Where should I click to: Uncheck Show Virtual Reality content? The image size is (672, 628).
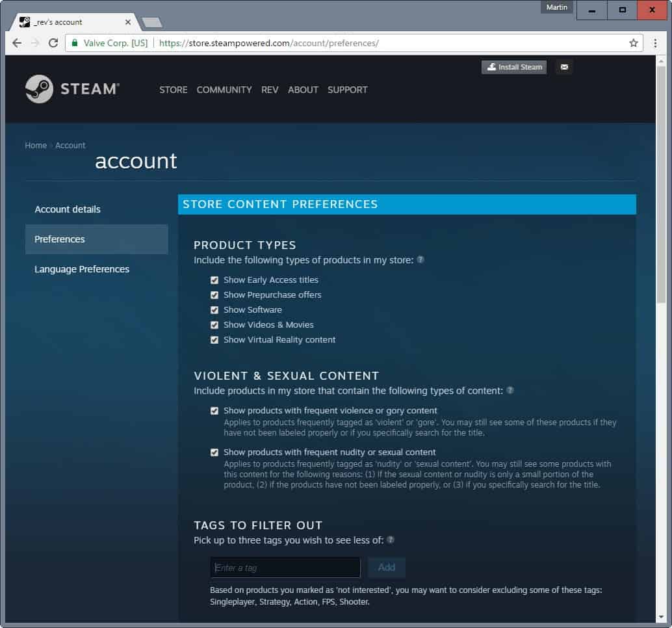coord(214,340)
